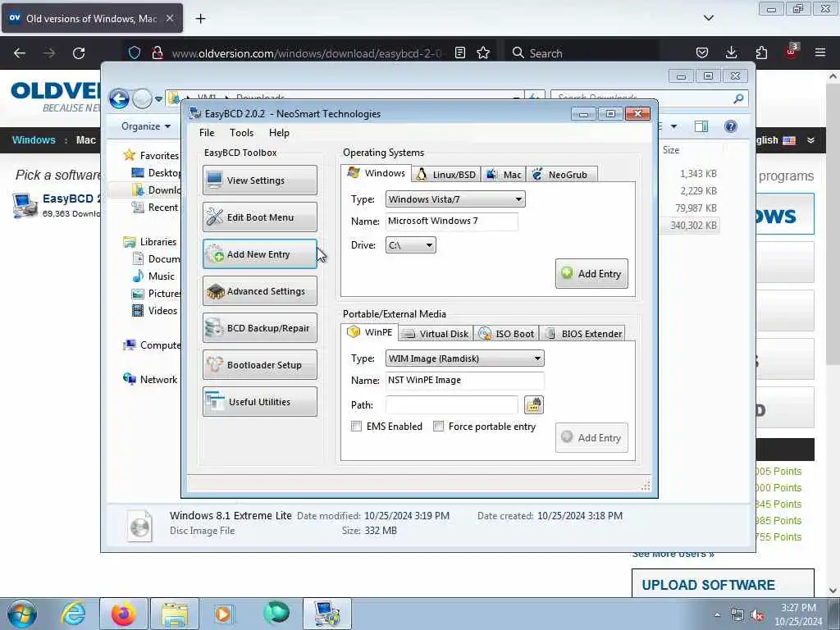Click the Firefox Search box
The height and width of the screenshot is (630, 840).
point(582,53)
